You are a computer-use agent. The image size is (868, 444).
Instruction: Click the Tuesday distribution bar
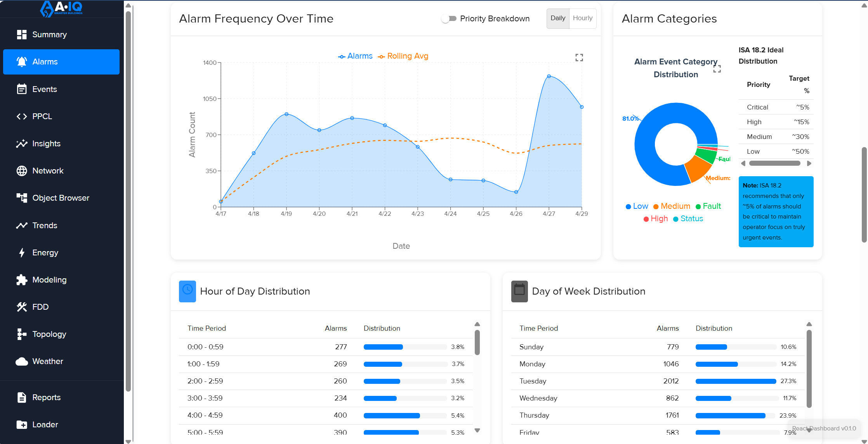point(736,382)
